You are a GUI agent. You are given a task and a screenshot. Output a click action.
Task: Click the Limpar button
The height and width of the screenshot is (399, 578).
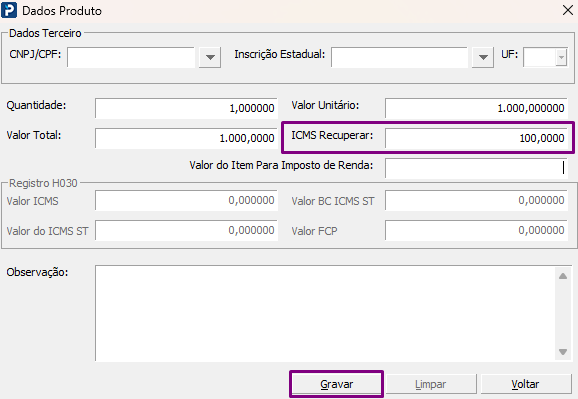(x=431, y=384)
